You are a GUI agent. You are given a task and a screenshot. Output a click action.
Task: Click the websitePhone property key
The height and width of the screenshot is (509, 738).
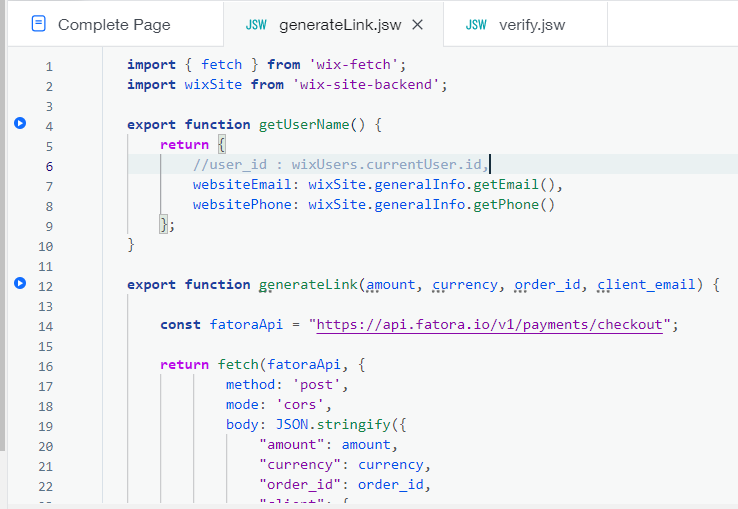click(242, 204)
